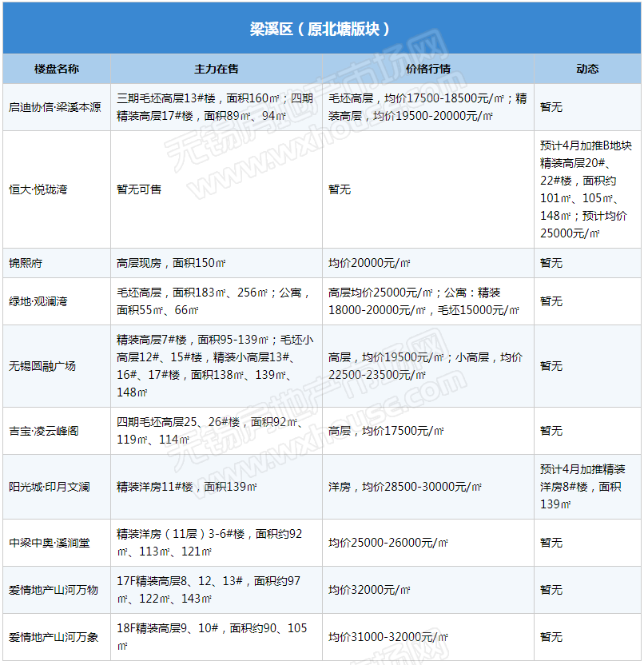Click the 暂无可售 cell for 恒大·悦珑湾
644x665 pixels.
[x=139, y=189]
